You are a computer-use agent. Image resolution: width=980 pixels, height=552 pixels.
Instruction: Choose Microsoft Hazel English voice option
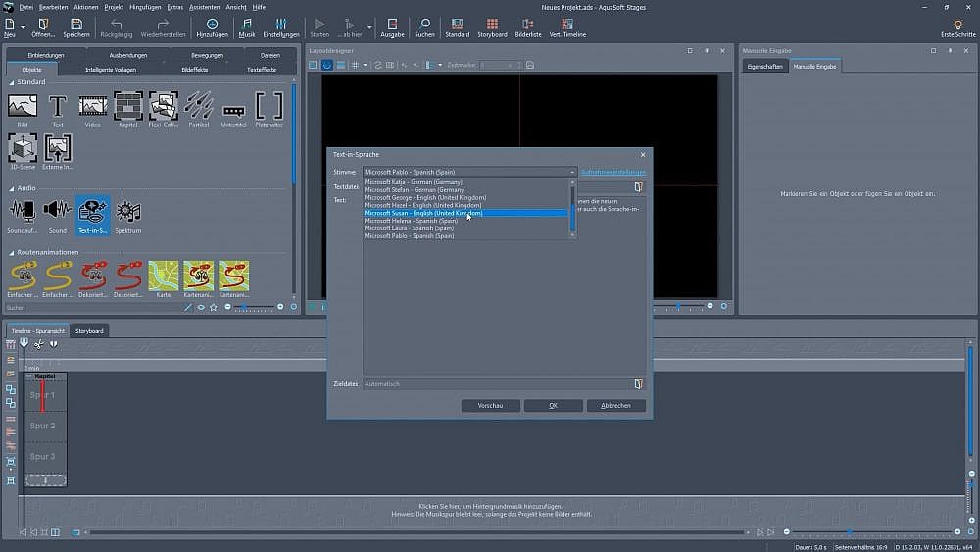422,205
